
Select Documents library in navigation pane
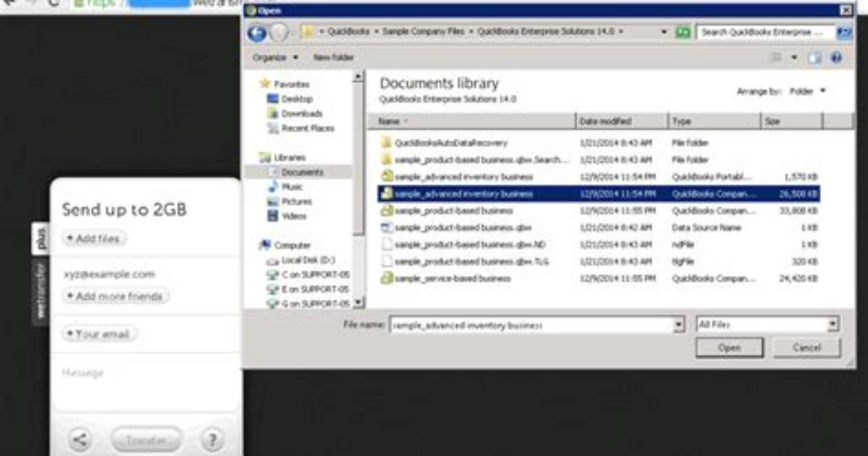click(x=302, y=172)
